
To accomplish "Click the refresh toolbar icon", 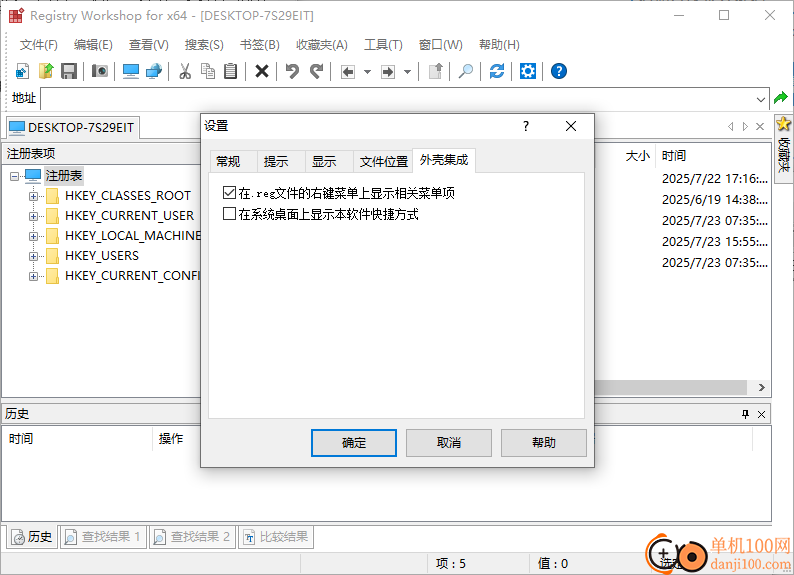I will coord(497,71).
